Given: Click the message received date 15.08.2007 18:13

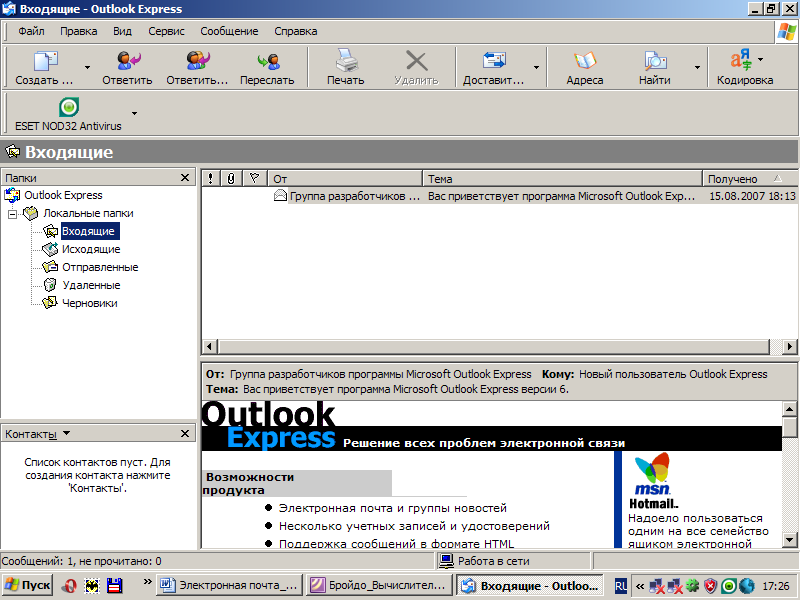Looking at the screenshot, I should click(x=752, y=196).
